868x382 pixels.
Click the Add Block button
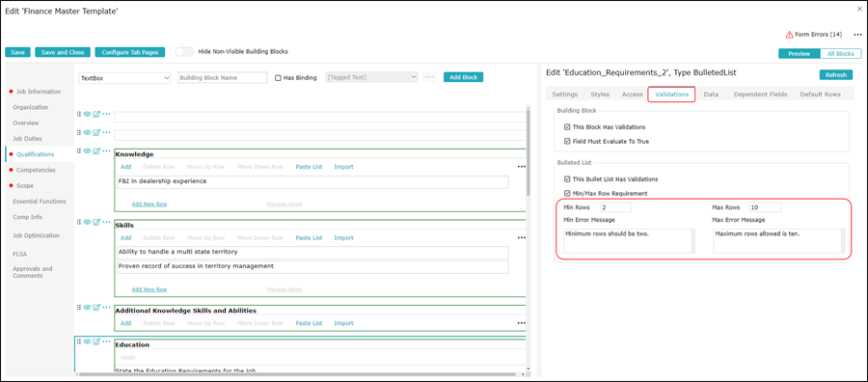463,77
